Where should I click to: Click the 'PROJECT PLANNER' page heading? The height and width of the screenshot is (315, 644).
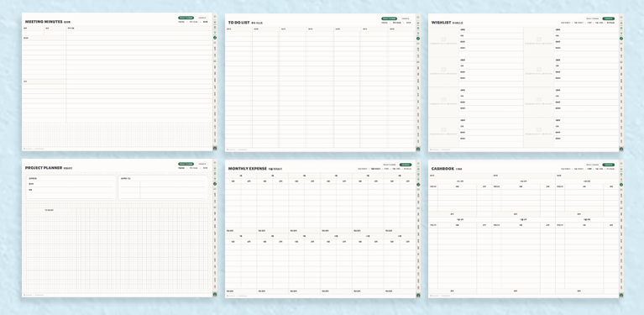pyautogui.click(x=44, y=168)
